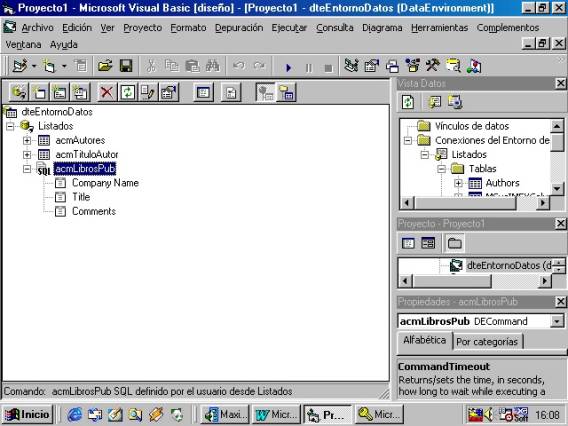The image size is (568, 426).
Task: Switch to the Por categorías tab
Action: [x=487, y=342]
